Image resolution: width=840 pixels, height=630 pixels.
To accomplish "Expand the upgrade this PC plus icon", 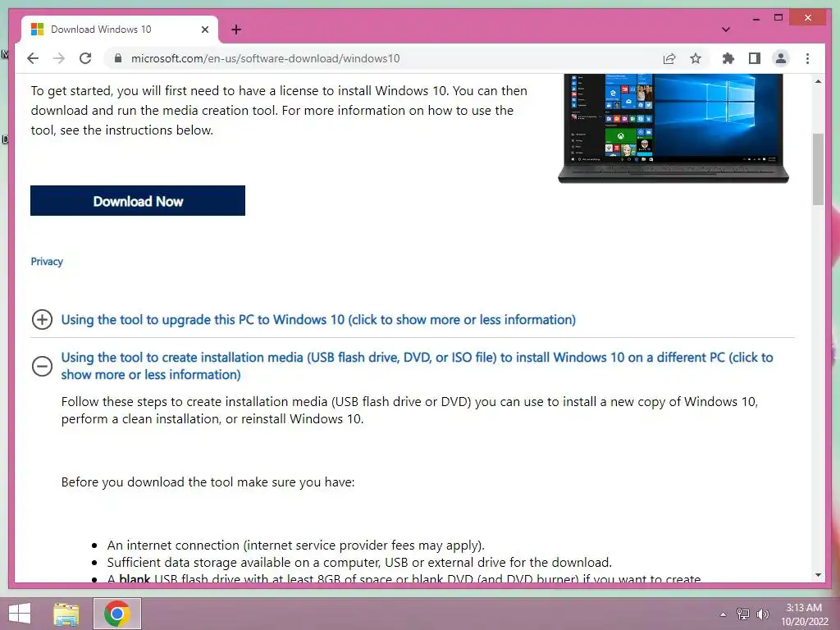I will (x=42, y=319).
